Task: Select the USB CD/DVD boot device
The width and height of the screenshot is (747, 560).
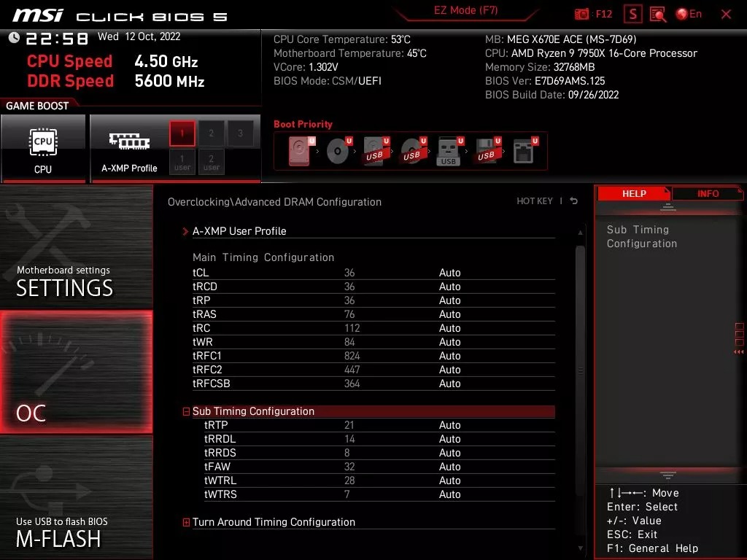Action: [x=414, y=151]
